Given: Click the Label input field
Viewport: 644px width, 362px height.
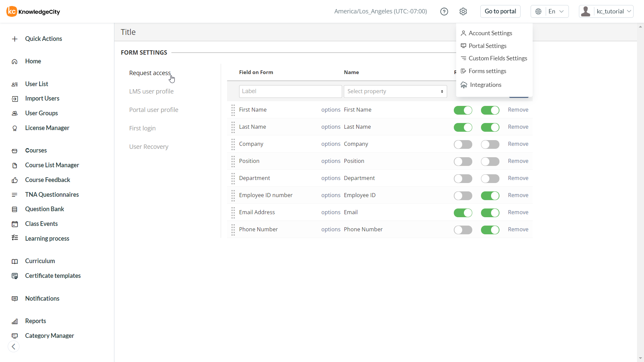Looking at the screenshot, I should [290, 92].
